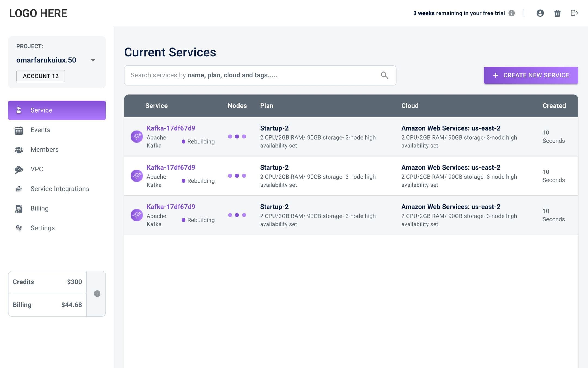The height and width of the screenshot is (368, 588).
Task: Click the Kafka icon in the third row
Action: [137, 215]
